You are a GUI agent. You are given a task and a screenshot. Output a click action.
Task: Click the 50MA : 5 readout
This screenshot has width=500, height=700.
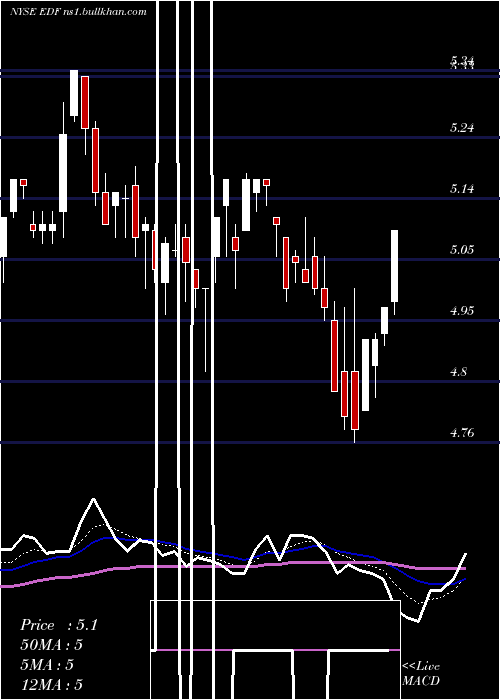[51, 645]
